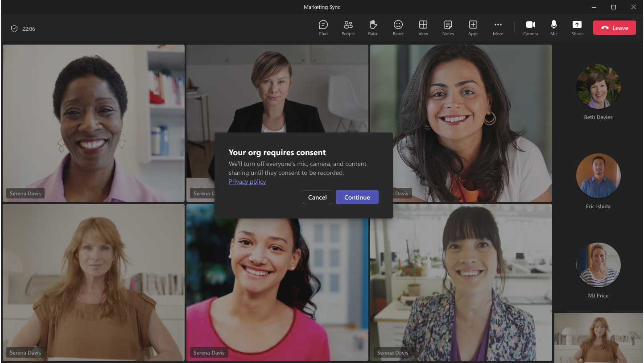
Task: Open the React emoji options
Action: click(398, 28)
